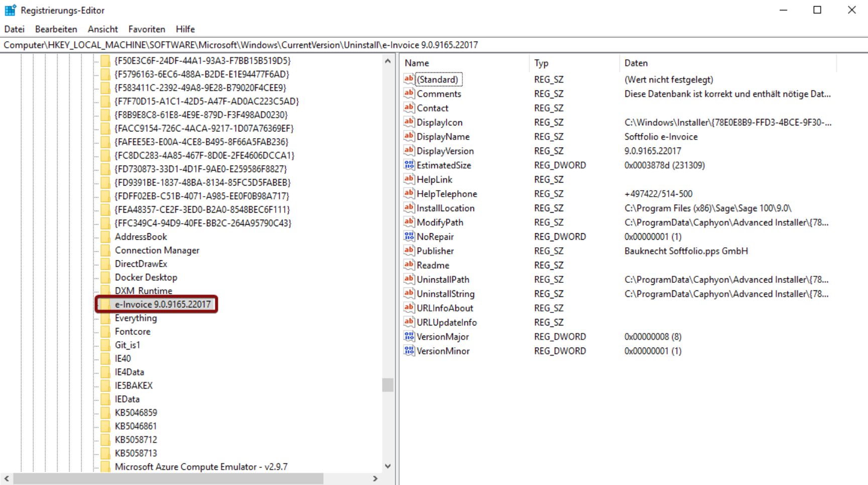Click the horizontal scroll right arrow
868x485 pixels.
point(375,479)
